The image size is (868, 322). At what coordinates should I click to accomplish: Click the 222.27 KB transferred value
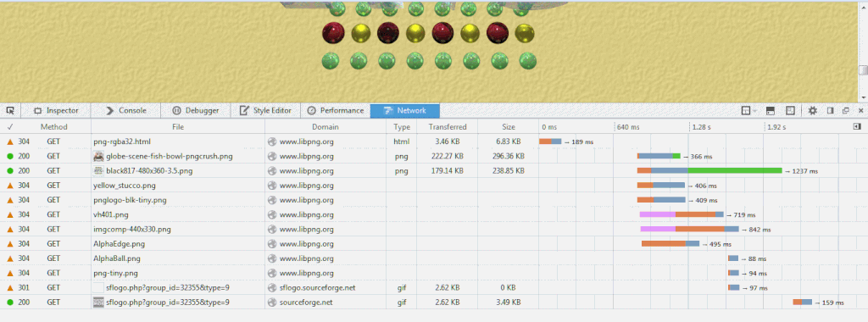[x=448, y=156]
